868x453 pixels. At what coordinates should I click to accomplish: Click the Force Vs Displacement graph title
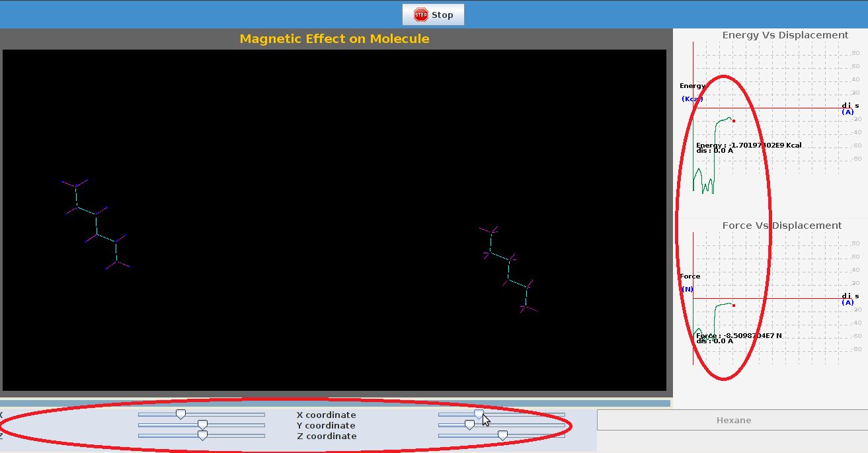click(x=781, y=226)
